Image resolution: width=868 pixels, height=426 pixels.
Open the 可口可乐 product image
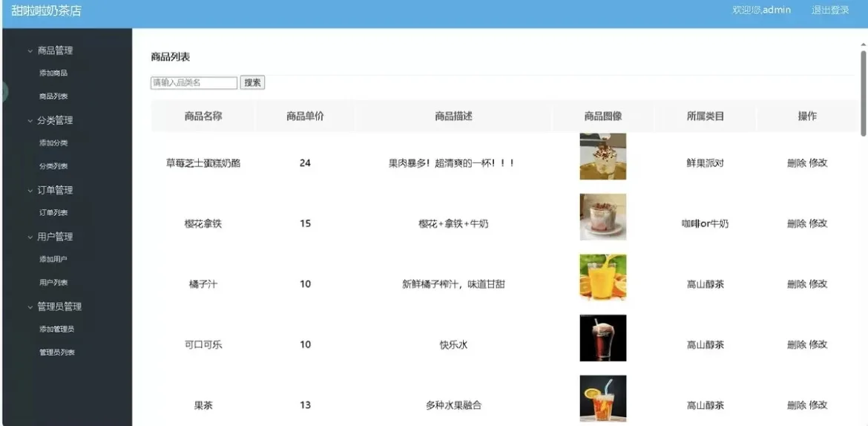603,338
